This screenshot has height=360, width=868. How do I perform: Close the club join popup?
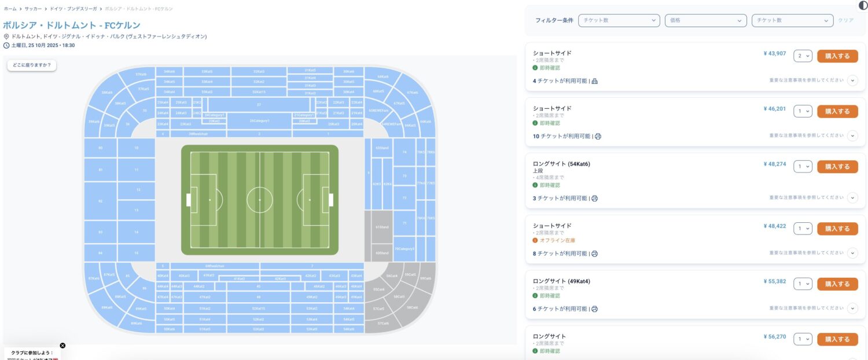click(62, 346)
